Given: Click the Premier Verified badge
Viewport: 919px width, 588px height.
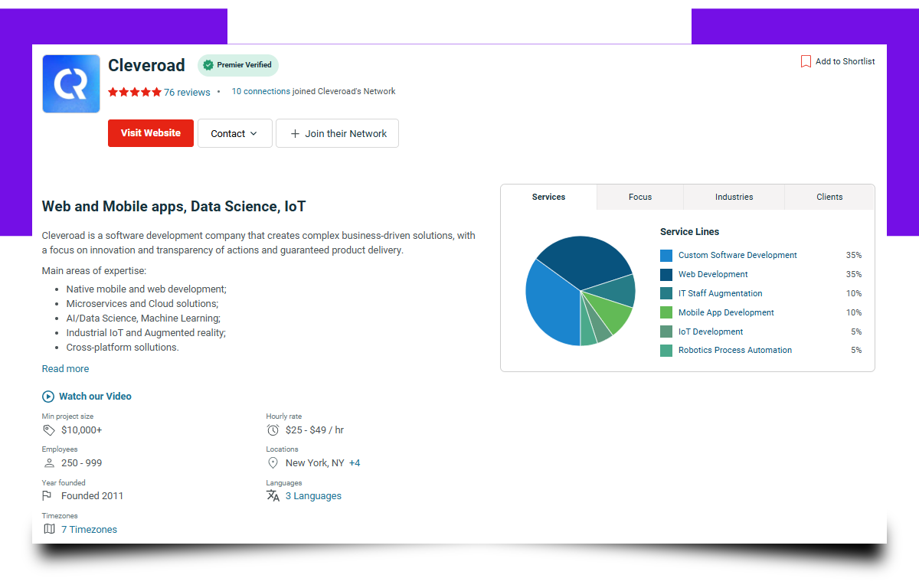Looking at the screenshot, I should (237, 65).
